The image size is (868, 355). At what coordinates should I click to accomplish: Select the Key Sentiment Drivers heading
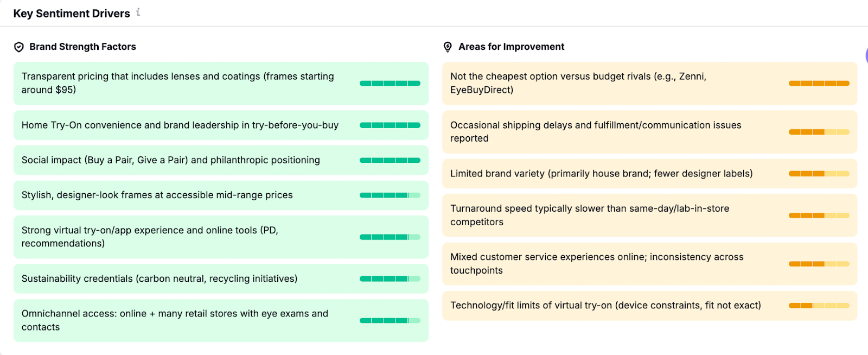pyautogui.click(x=72, y=14)
